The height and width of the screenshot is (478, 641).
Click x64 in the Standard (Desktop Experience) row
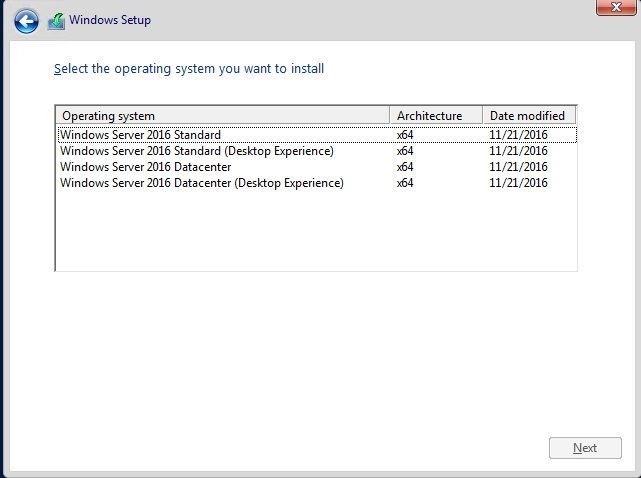[405, 151]
